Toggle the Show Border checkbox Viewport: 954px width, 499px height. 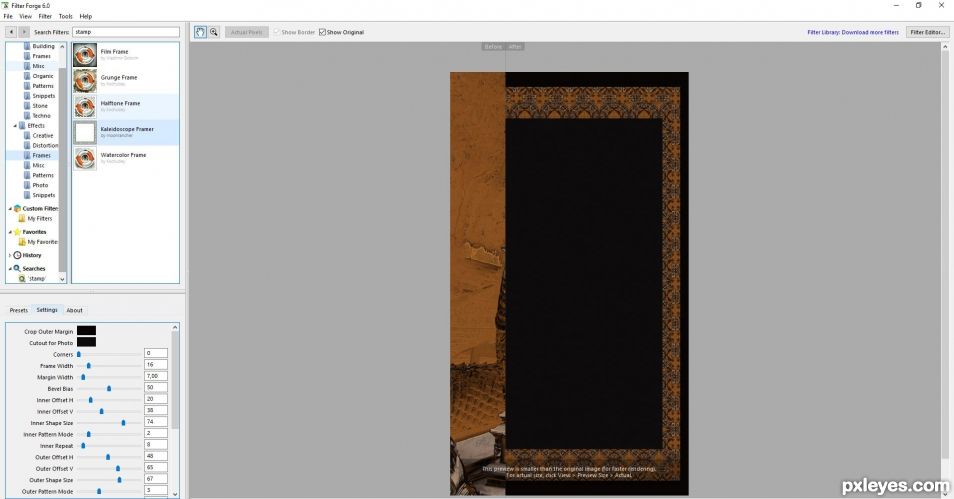[277, 32]
